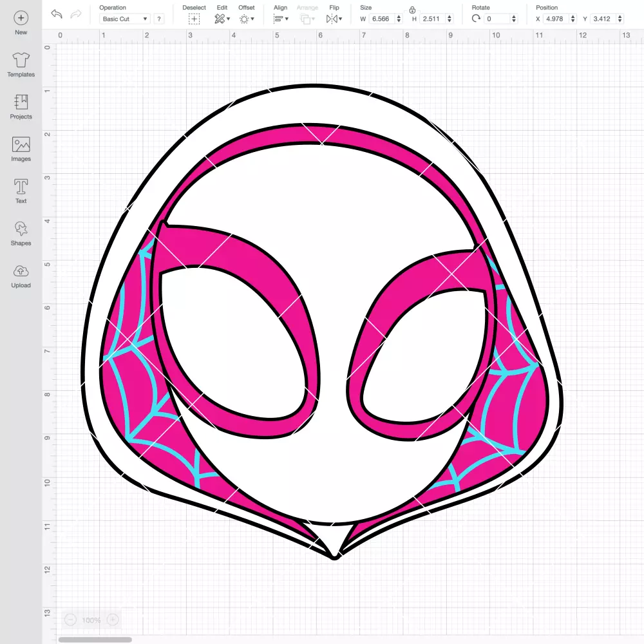Click the Position Y input field

click(x=603, y=19)
